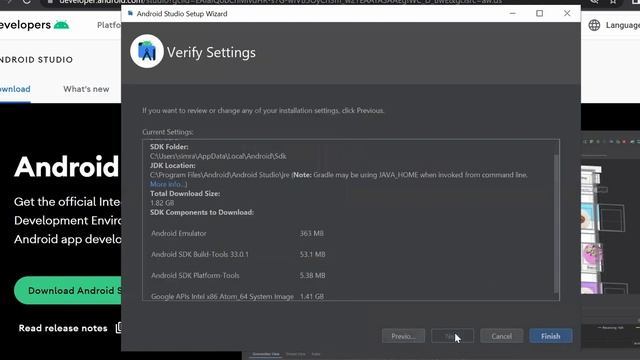This screenshot has width=640, height=360.
Task: Click the browser reload icon
Action: pos(27,2)
